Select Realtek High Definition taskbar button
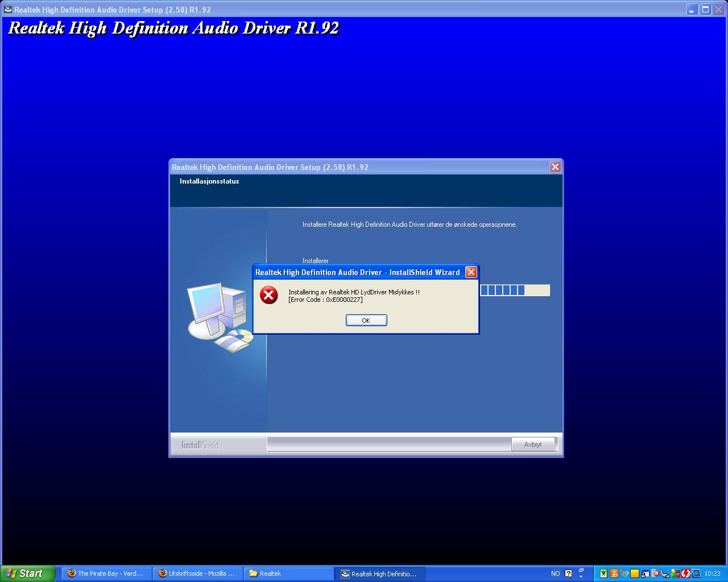 tap(380, 573)
